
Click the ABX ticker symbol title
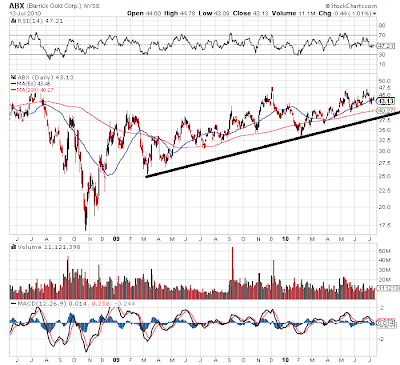pyautogui.click(x=16, y=6)
